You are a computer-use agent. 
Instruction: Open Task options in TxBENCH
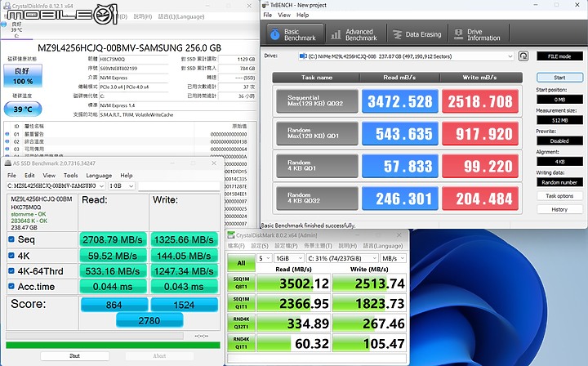(x=559, y=196)
